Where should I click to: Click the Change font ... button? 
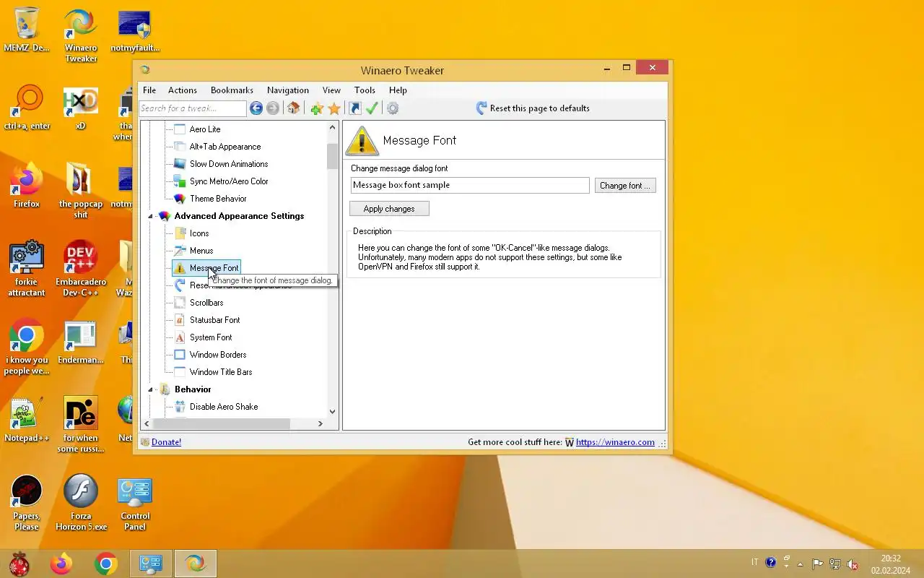(x=625, y=186)
